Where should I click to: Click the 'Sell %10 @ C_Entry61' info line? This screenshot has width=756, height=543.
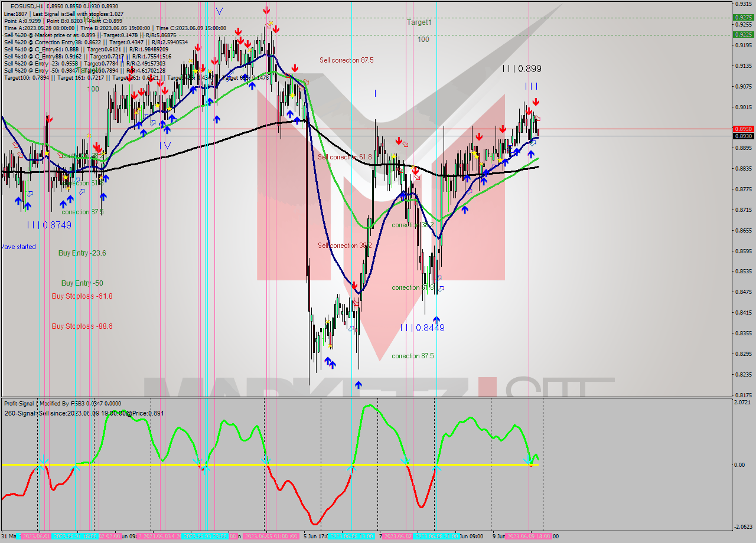pyautogui.click(x=86, y=49)
